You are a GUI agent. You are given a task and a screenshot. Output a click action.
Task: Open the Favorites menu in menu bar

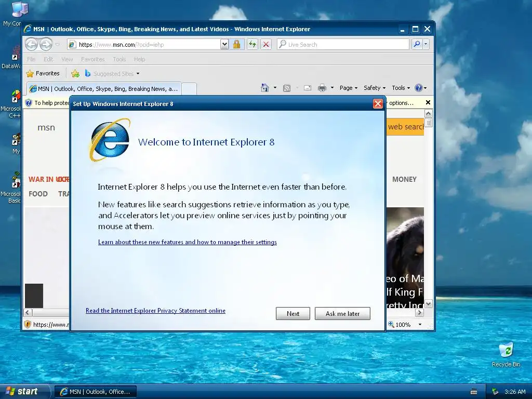[x=92, y=59]
